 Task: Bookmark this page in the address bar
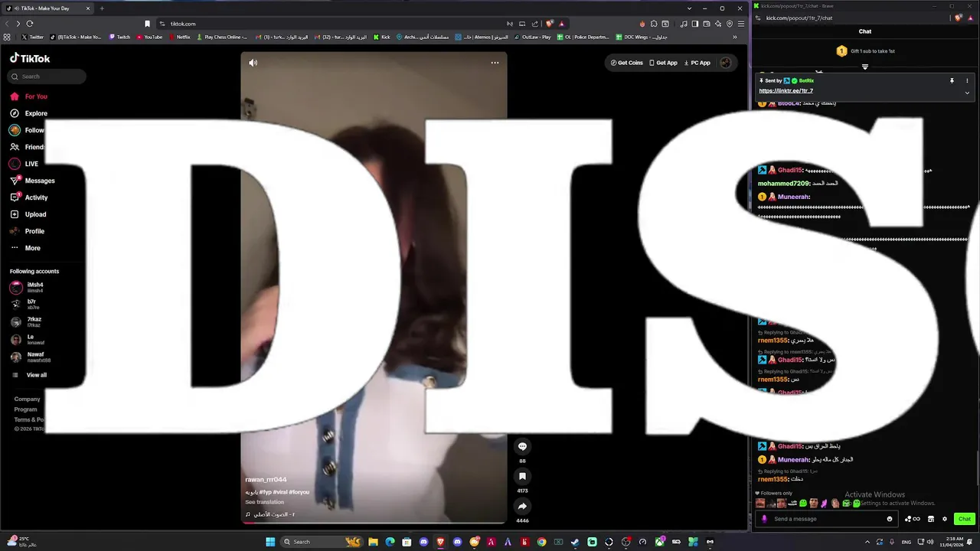click(148, 24)
